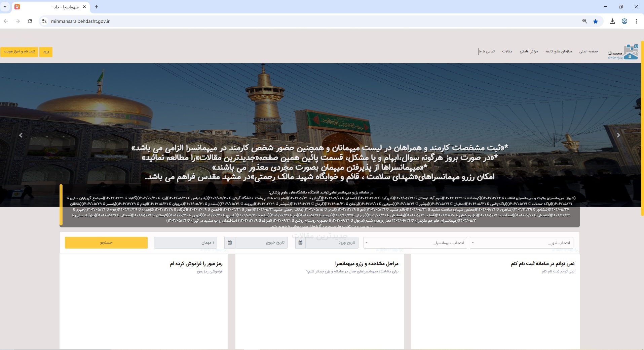644x350 pixels.
Task: Click the subtitle فراموشی رمز عبور
Action: pos(210,271)
